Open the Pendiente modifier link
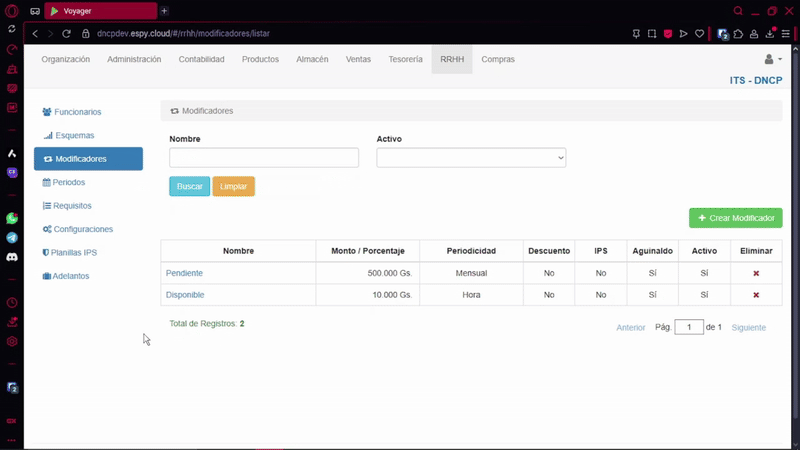The height and width of the screenshot is (450, 800). click(184, 273)
